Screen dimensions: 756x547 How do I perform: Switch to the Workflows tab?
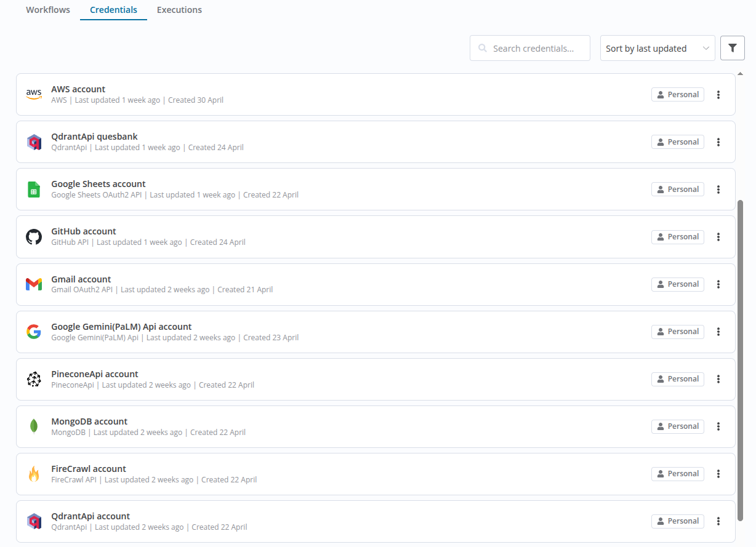[x=47, y=10]
